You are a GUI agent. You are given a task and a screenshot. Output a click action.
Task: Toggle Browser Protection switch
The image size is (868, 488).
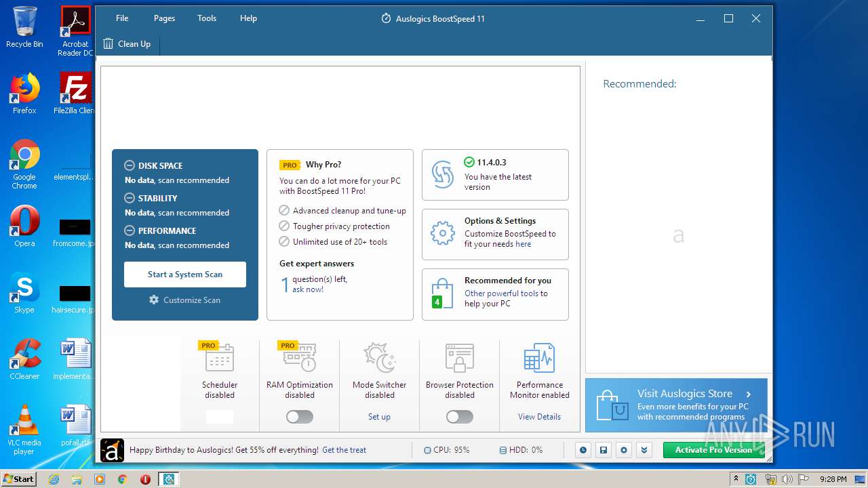pyautogui.click(x=460, y=417)
